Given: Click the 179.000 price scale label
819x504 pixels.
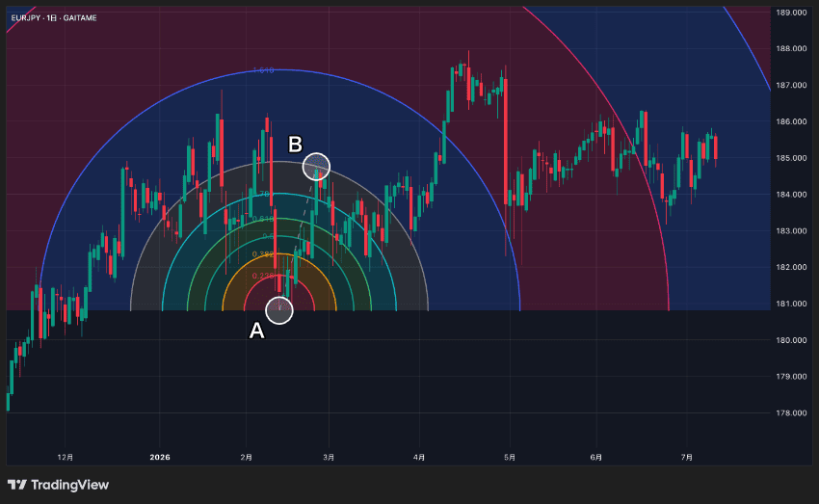Looking at the screenshot, I should (791, 376).
